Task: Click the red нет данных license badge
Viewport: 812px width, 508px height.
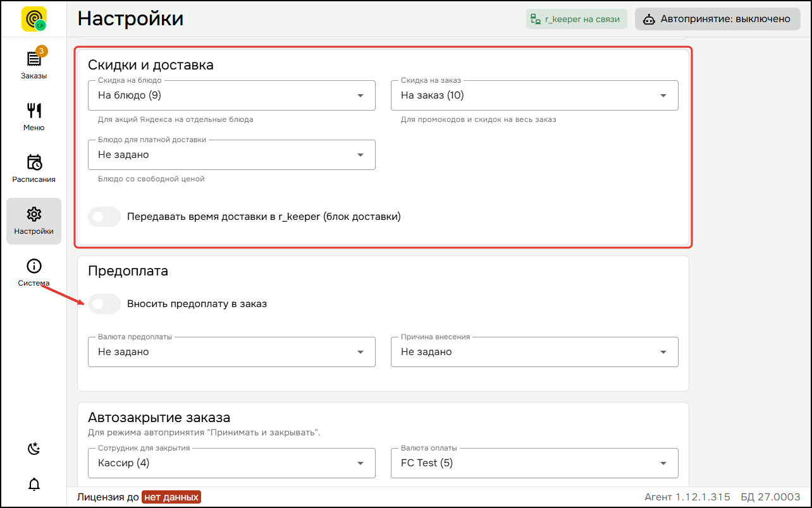Action: point(171,497)
